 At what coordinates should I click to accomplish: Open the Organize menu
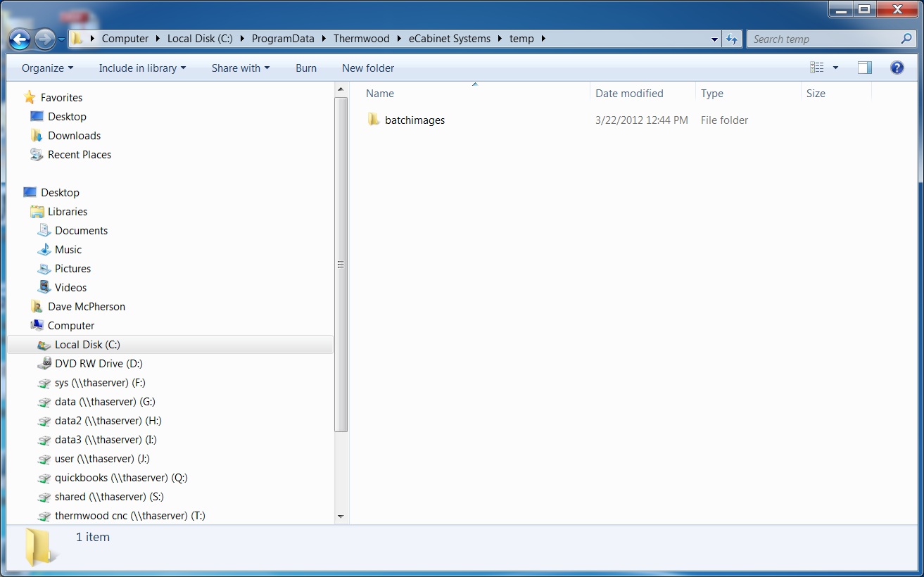[x=47, y=68]
